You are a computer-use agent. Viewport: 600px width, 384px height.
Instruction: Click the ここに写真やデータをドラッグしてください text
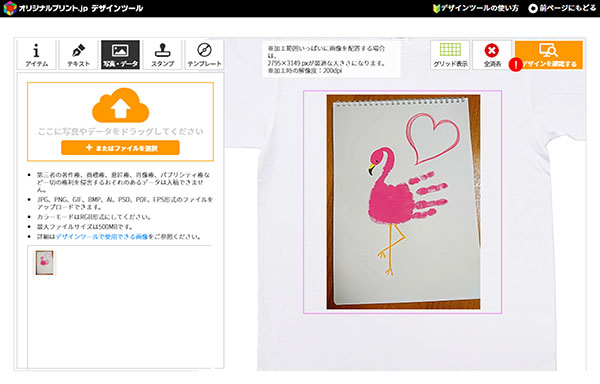pos(121,132)
